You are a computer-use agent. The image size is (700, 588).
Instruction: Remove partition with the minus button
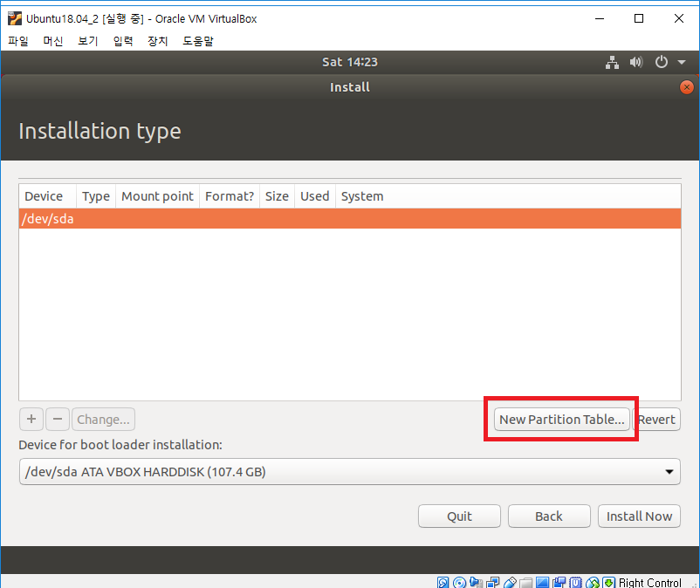[x=58, y=419]
